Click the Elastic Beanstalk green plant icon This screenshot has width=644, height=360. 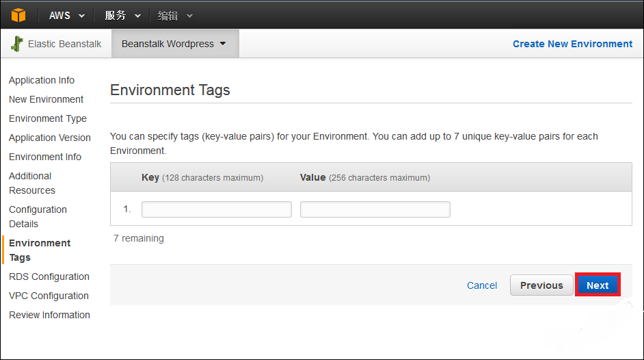pos(17,44)
